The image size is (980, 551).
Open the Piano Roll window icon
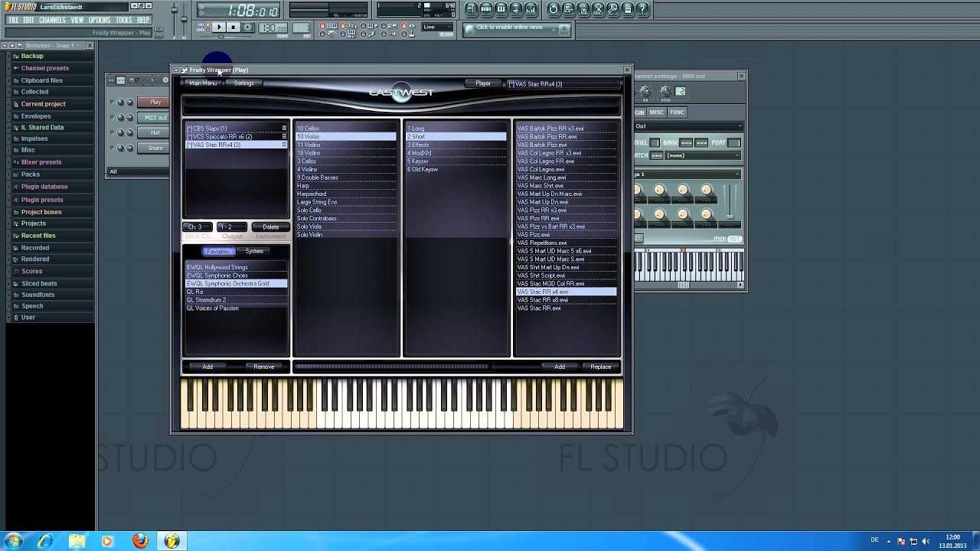(501, 9)
